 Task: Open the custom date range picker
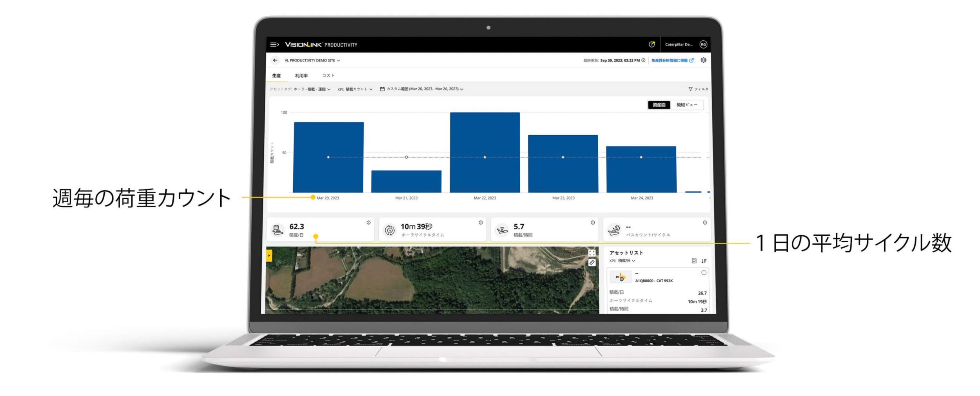(421, 89)
